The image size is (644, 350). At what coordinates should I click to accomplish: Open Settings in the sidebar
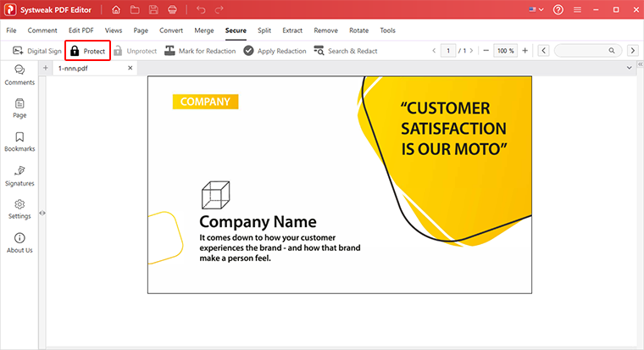19,209
